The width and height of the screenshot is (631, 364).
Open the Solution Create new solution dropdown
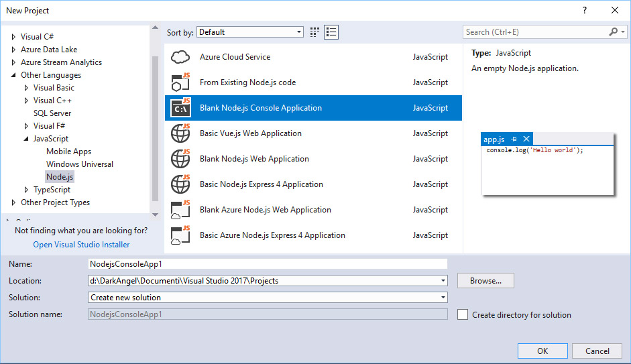[x=443, y=298]
